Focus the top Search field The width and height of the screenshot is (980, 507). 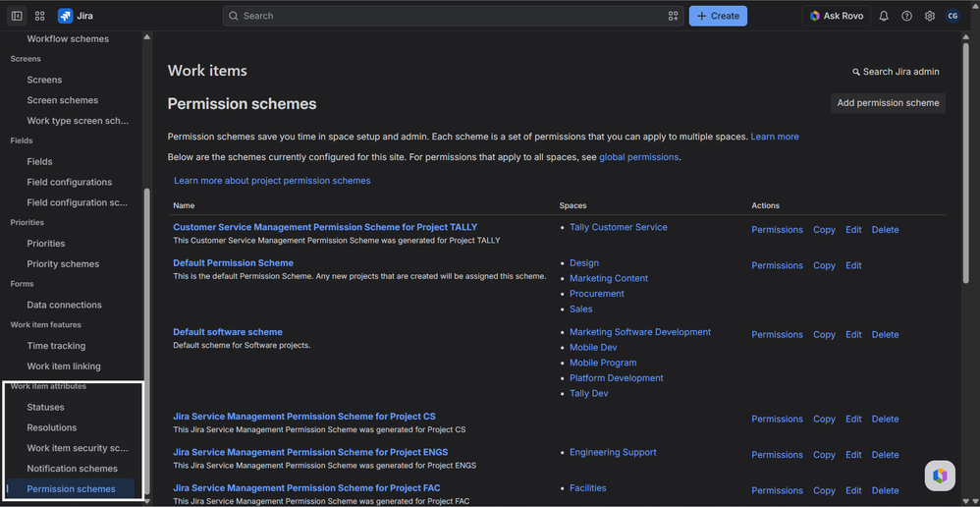coord(453,16)
